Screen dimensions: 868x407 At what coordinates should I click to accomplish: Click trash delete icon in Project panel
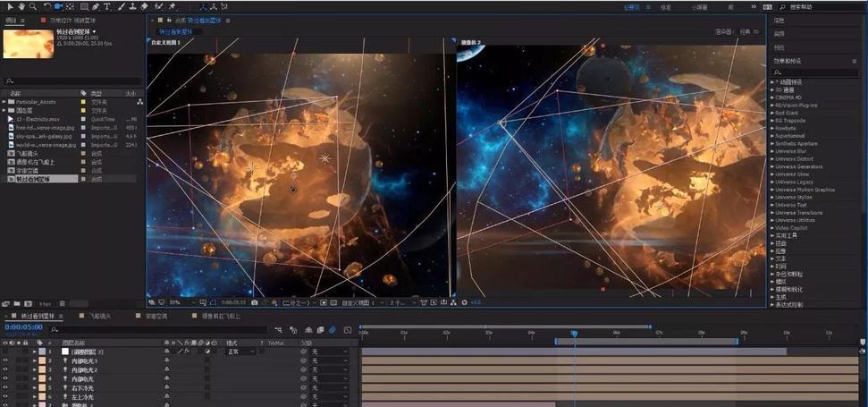tap(62, 303)
